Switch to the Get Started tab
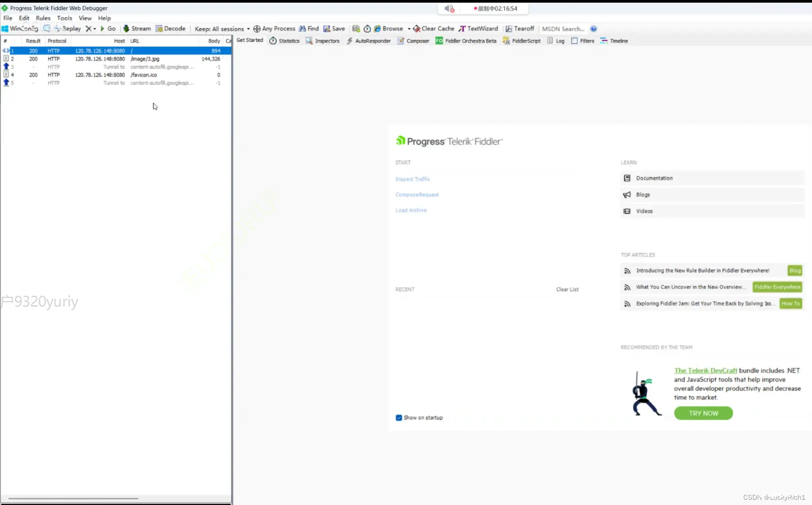 (x=250, y=40)
